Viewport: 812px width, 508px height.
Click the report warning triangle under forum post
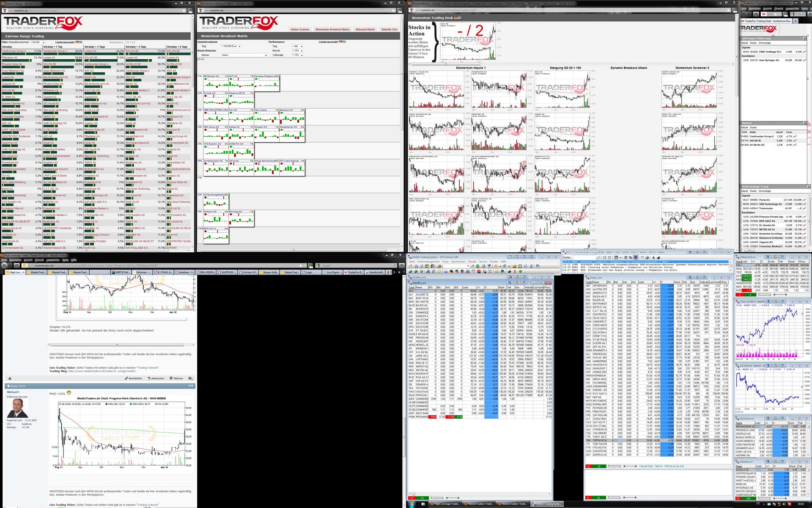click(x=10, y=378)
